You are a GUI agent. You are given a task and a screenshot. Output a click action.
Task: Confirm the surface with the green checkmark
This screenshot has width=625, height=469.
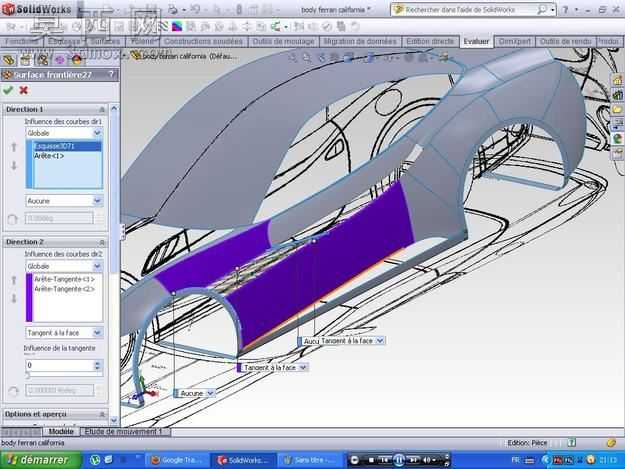[x=8, y=90]
